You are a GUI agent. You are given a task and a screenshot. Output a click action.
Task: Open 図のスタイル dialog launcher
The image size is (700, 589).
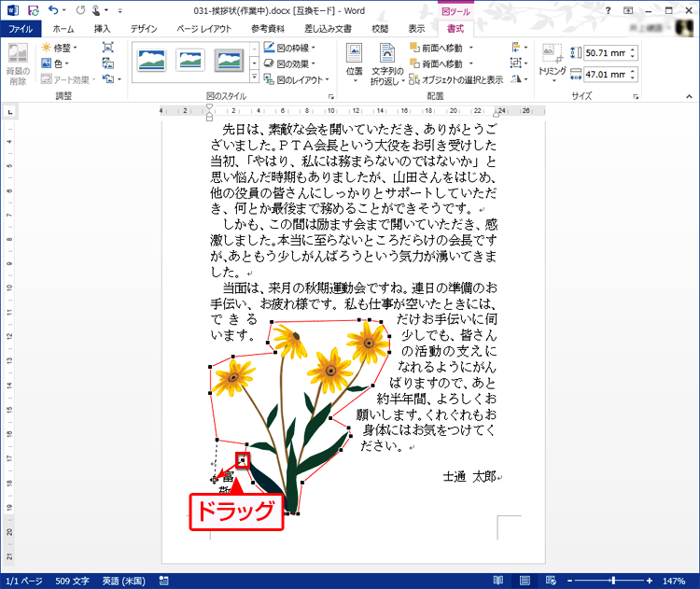coord(330,96)
